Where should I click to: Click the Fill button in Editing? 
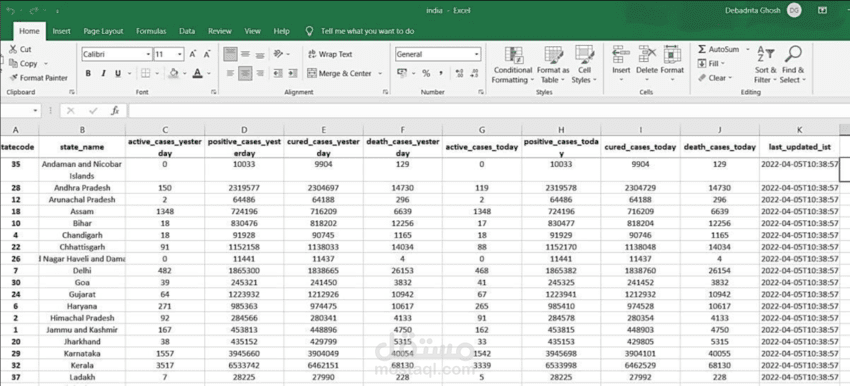711,64
